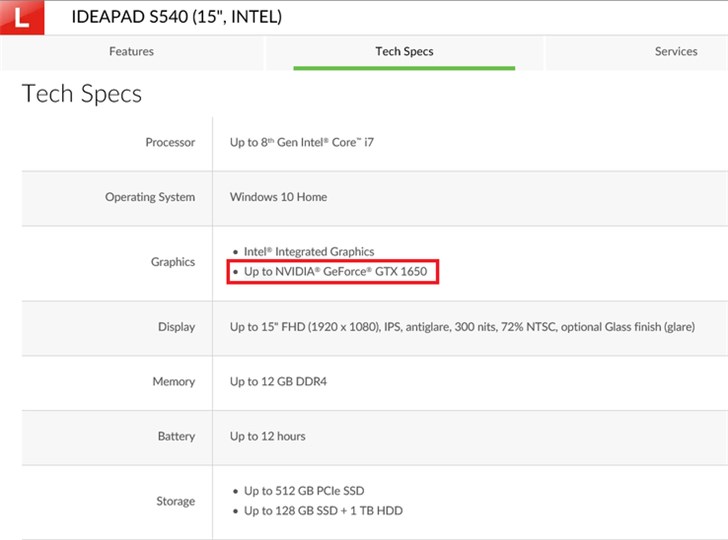Click the Windows 10 Home value
728x540 pixels.
coord(278,197)
